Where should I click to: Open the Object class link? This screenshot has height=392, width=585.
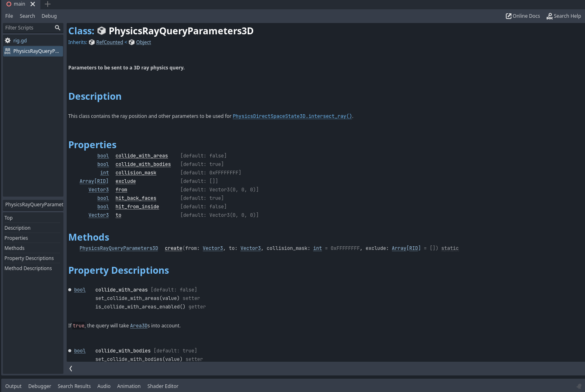click(x=143, y=42)
